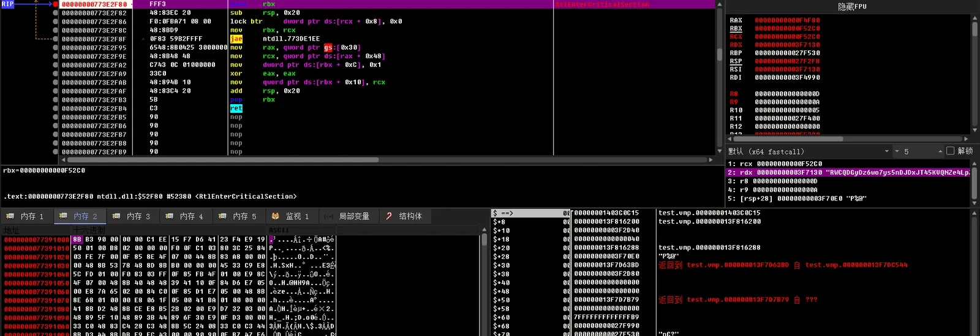Select argument 1: rcx row
Viewport: 980px width, 336px height.
(x=848, y=164)
